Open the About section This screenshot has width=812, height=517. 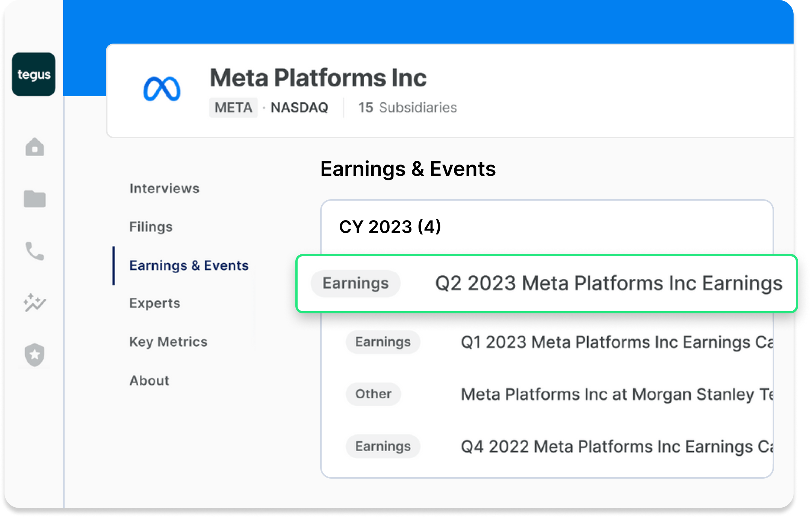click(x=150, y=381)
